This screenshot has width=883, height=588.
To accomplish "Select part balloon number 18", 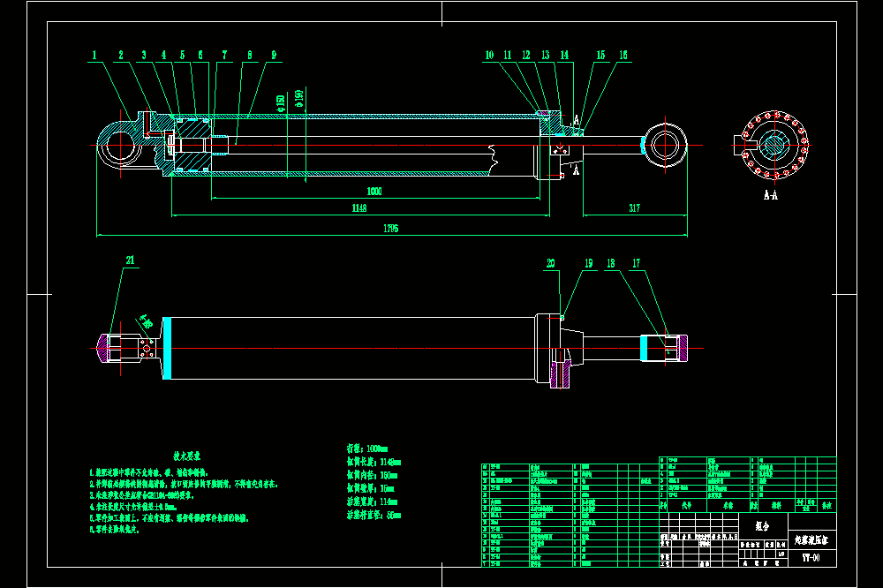I will coord(611,264).
